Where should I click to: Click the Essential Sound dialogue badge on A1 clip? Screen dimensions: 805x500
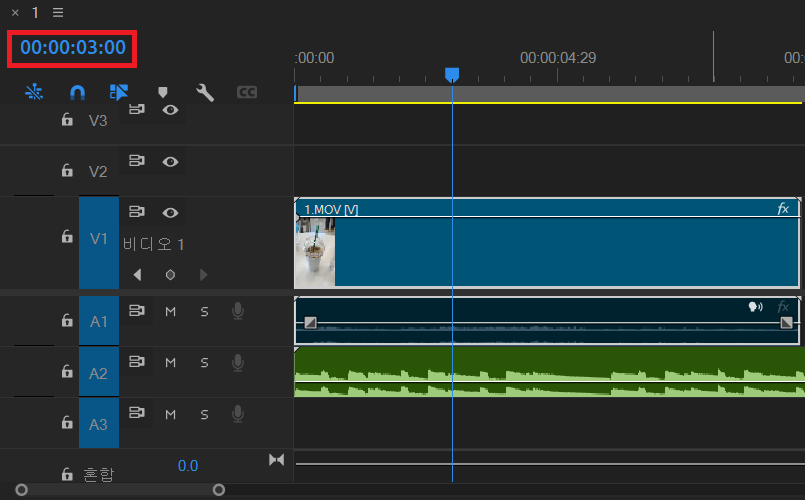click(x=755, y=307)
